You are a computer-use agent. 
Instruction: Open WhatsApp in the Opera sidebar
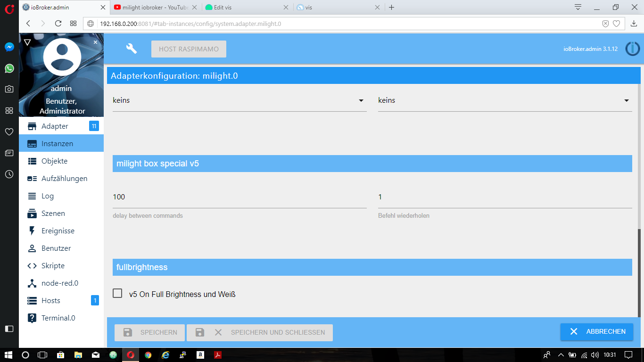[9, 68]
